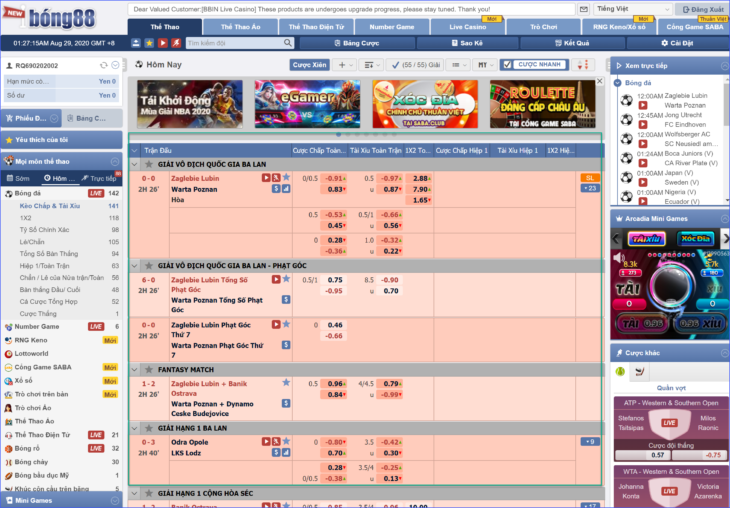
Task: Open the plus dropdown next to Cược Xiên
Action: tap(345, 65)
